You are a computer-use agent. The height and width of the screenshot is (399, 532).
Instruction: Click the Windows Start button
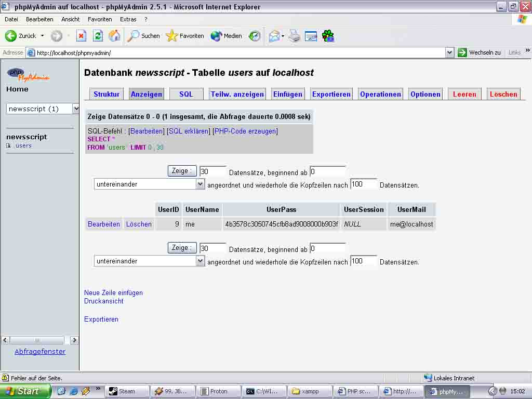[x=25, y=391]
